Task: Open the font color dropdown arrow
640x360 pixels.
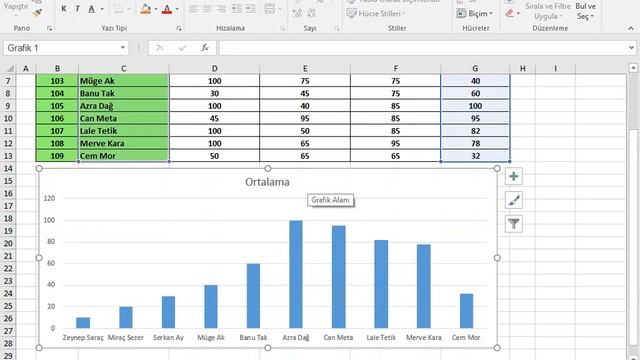Action: [x=177, y=9]
